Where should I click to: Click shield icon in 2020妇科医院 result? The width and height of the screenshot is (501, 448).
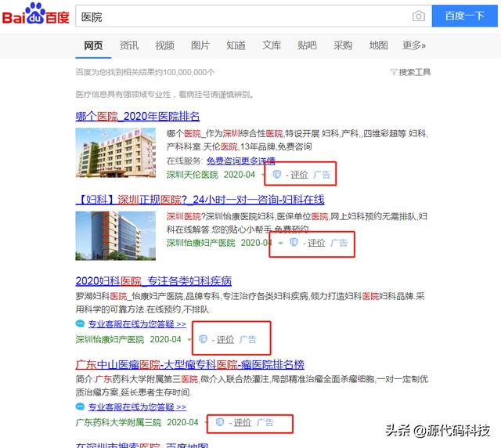[203, 338]
